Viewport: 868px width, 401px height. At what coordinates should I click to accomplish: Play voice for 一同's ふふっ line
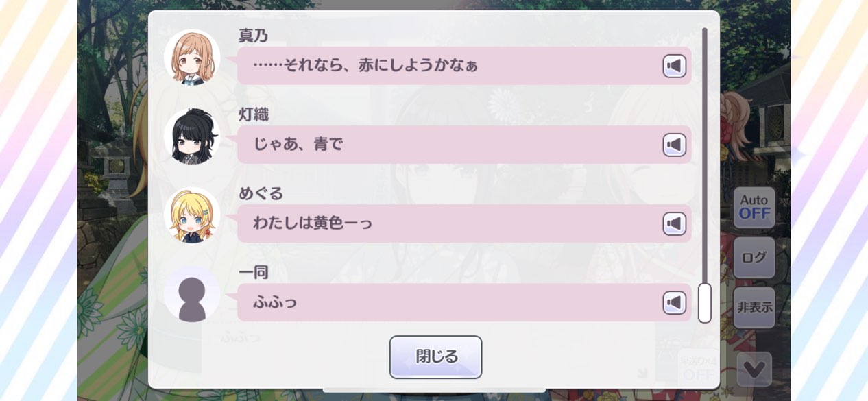tap(675, 302)
